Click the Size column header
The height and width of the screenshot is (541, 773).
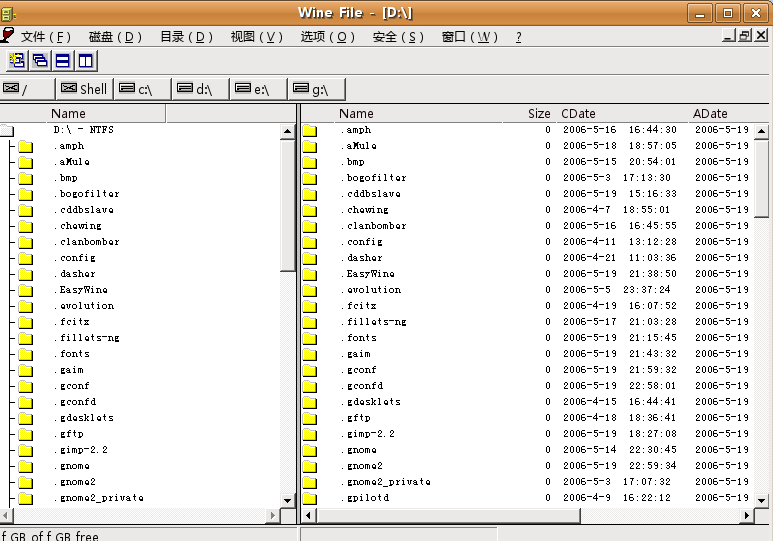(x=530, y=114)
